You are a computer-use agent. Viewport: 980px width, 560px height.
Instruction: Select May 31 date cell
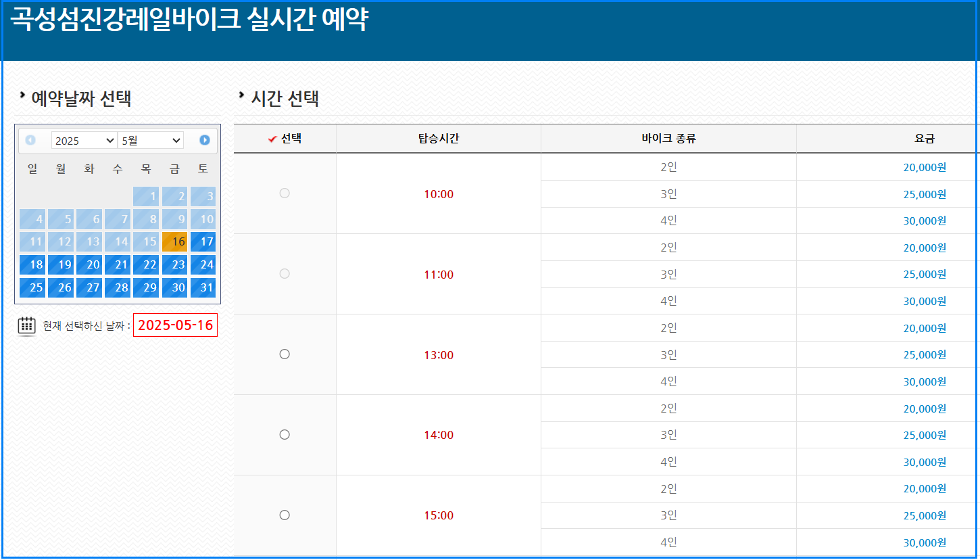click(203, 287)
